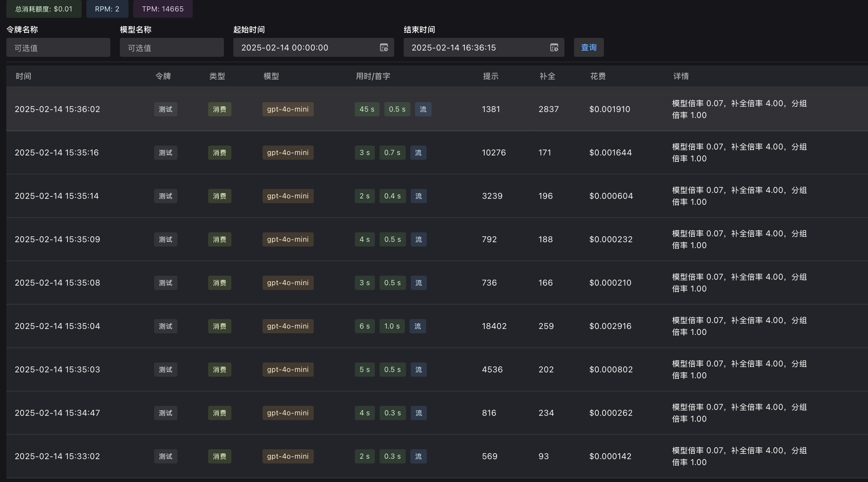The image size is (868, 482).
Task: Click the RPM: 2 badge
Action: point(107,9)
